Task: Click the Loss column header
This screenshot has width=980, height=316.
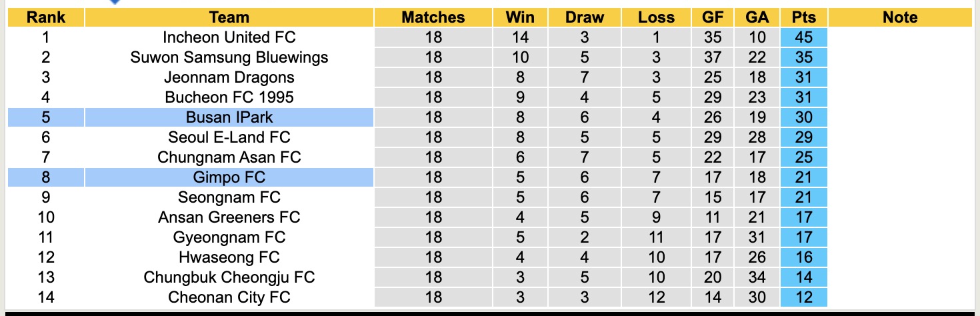Action: [x=656, y=17]
